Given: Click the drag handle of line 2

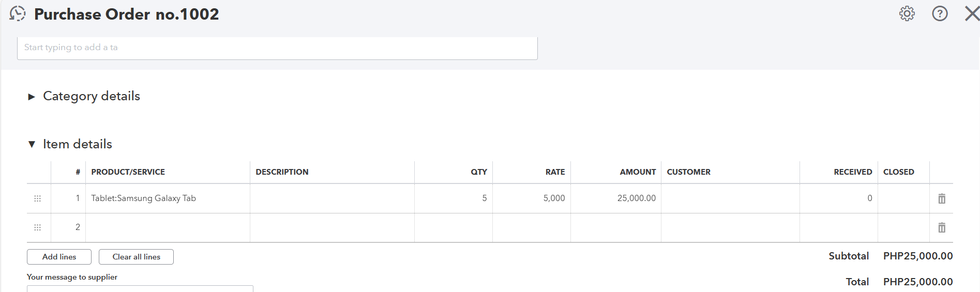Looking at the screenshot, I should tap(37, 227).
